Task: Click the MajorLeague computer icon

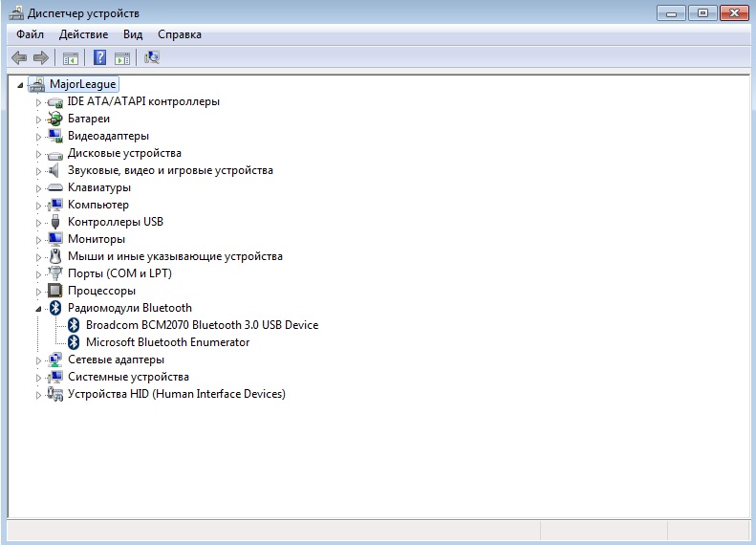Action: click(36, 84)
